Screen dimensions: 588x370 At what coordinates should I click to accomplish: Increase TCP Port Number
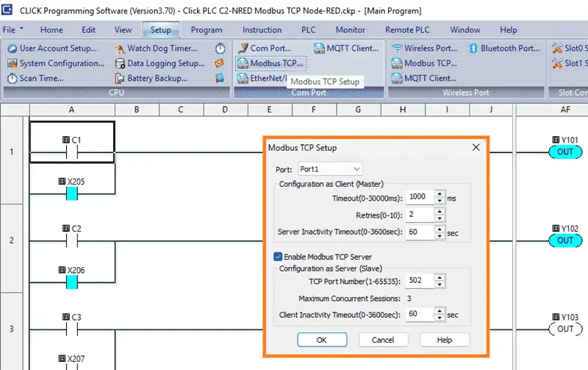click(440, 277)
